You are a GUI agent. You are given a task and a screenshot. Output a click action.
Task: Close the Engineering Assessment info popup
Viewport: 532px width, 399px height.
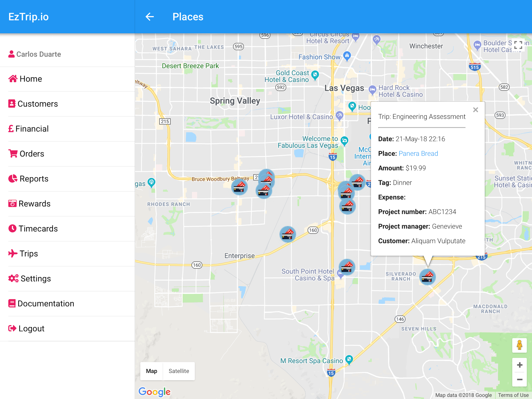(x=476, y=110)
